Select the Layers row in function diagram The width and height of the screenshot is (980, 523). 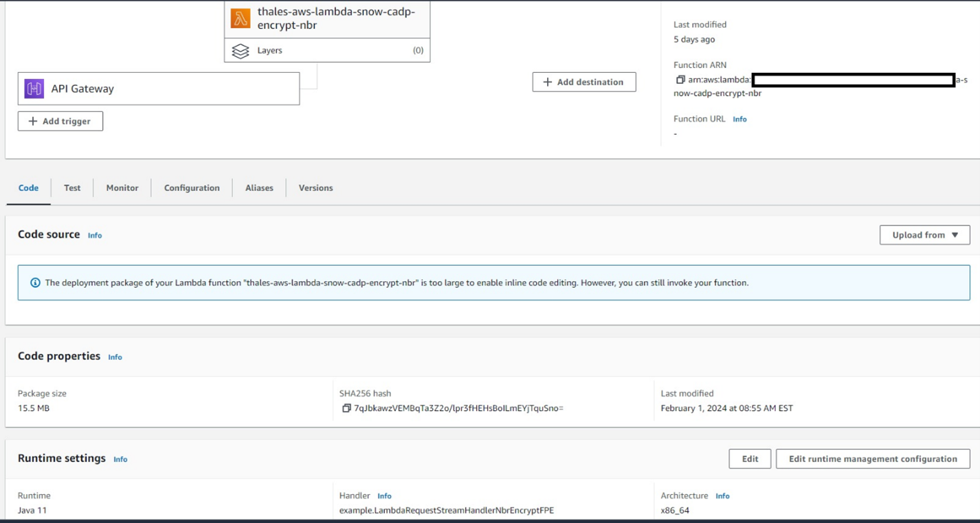(x=327, y=50)
